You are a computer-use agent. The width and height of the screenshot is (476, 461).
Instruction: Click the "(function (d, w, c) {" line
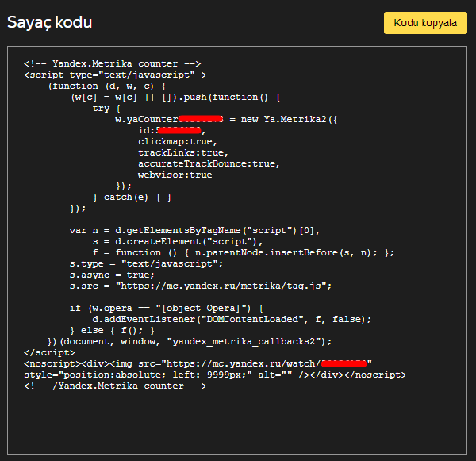click(107, 86)
